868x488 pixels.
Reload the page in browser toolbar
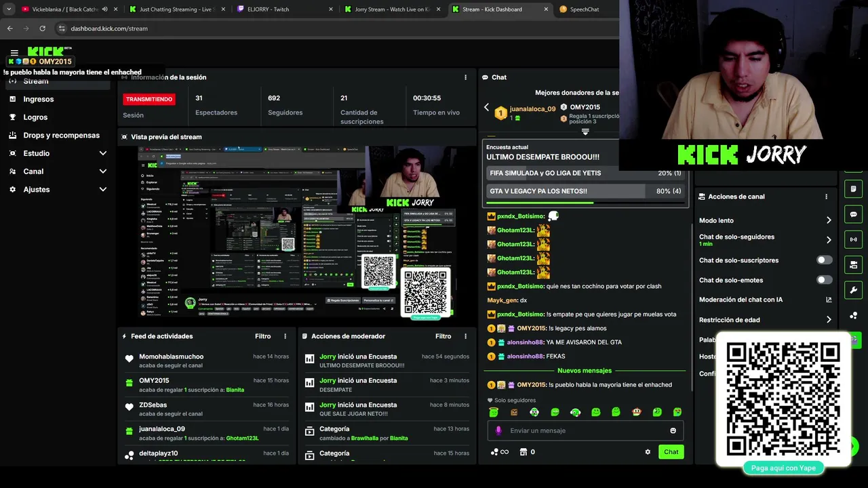[42, 28]
